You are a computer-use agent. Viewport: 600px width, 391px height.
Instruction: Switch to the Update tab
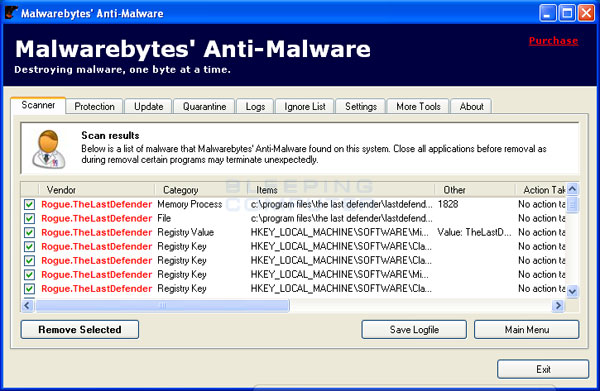(148, 106)
